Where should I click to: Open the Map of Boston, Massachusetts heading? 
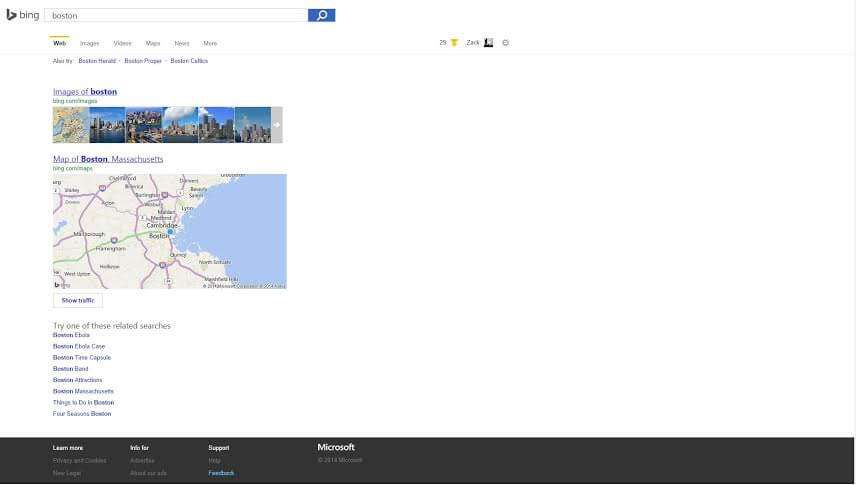pyautogui.click(x=108, y=159)
